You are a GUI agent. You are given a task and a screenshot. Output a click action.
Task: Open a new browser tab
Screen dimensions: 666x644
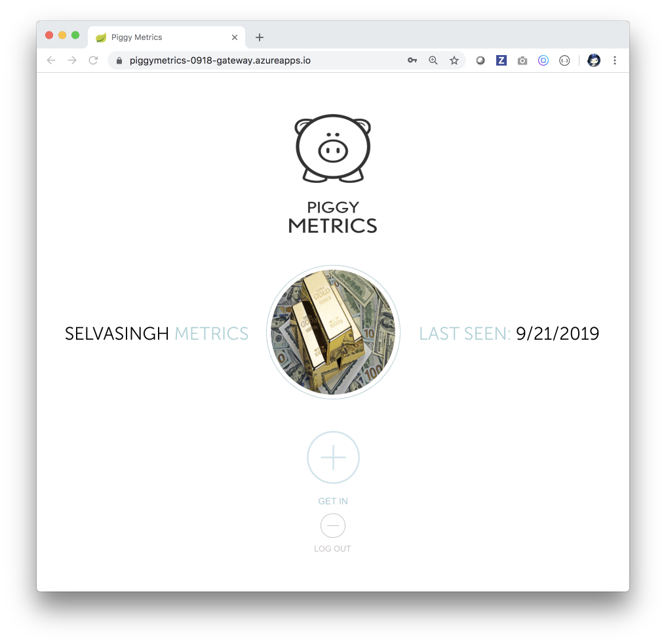260,37
